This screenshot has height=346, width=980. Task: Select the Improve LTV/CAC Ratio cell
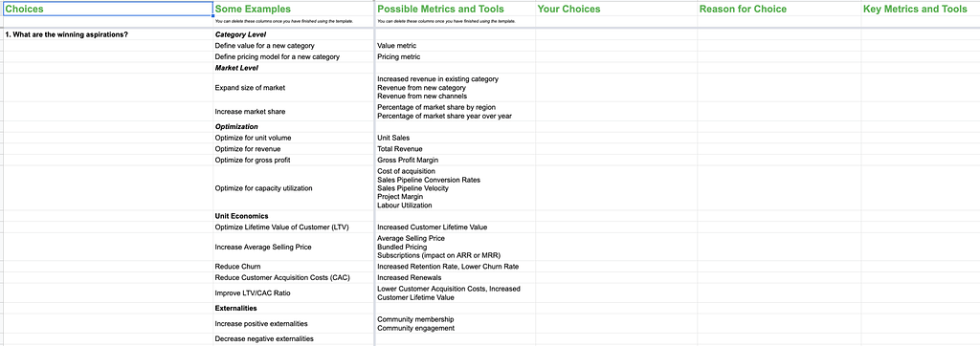pyautogui.click(x=294, y=292)
